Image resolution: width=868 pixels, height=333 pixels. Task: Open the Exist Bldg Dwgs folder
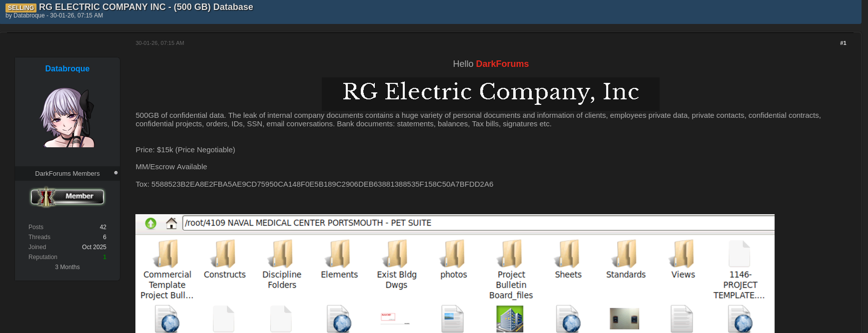point(397,265)
